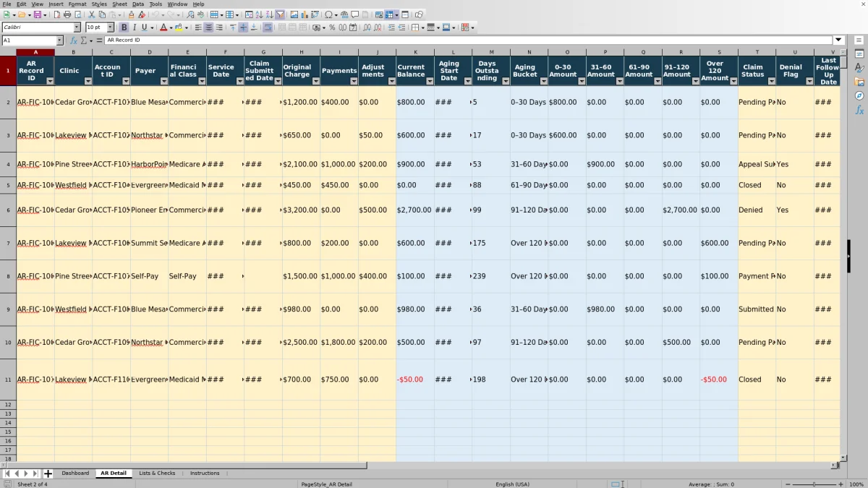Viewport: 868px width, 488px height.
Task: Click the Sort Ascending icon
Action: pos(259,14)
